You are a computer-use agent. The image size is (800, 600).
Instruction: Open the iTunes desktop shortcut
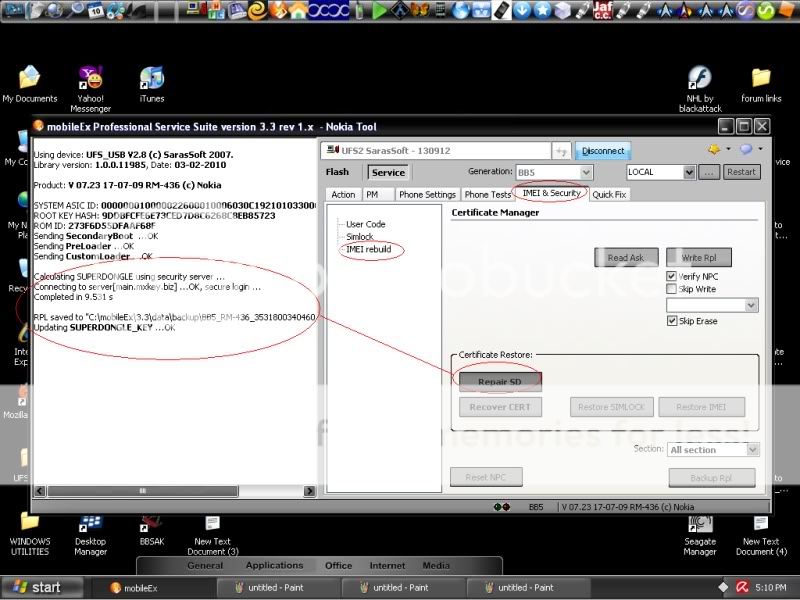152,84
